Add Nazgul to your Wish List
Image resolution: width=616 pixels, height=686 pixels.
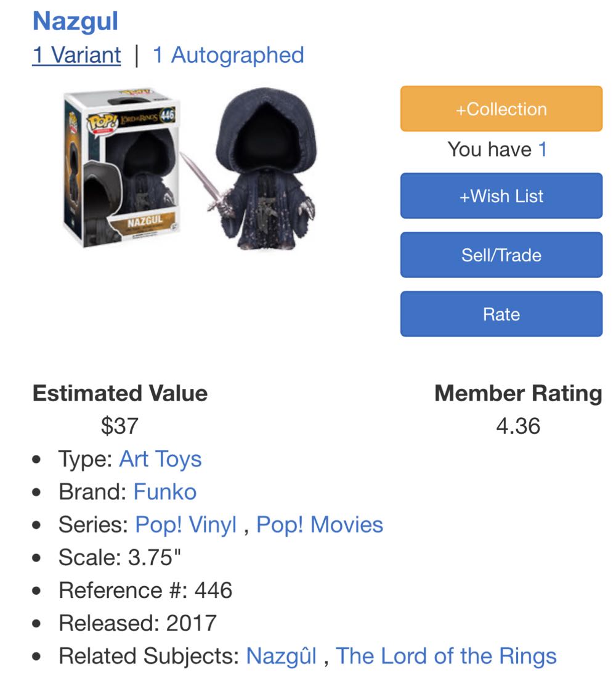[x=501, y=195]
